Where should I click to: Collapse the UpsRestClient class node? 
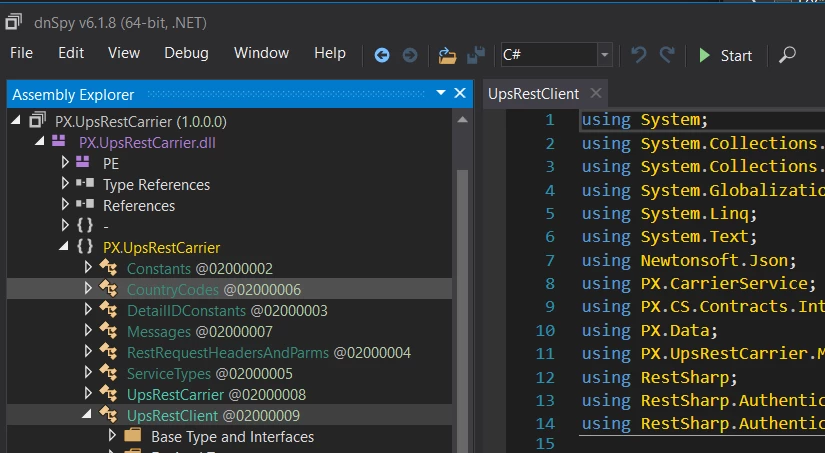[x=87, y=415]
